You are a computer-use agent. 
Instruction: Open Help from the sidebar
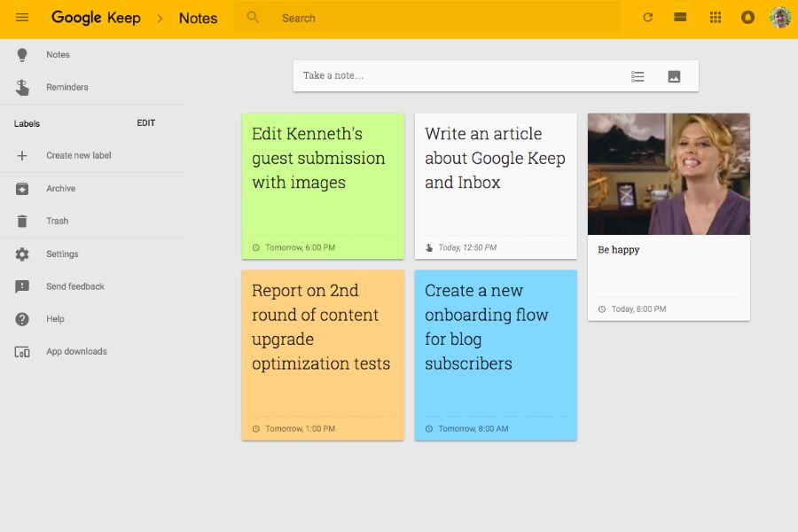pyautogui.click(x=55, y=319)
